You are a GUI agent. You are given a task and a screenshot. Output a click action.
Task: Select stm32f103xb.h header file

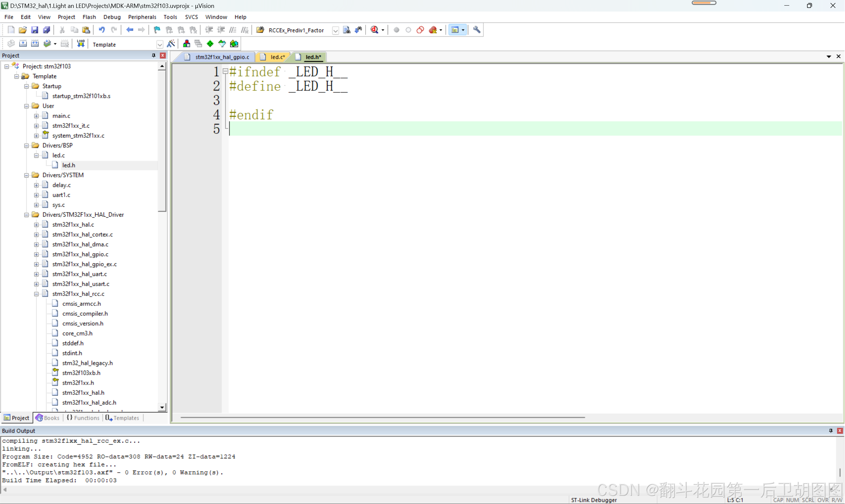pos(81,373)
